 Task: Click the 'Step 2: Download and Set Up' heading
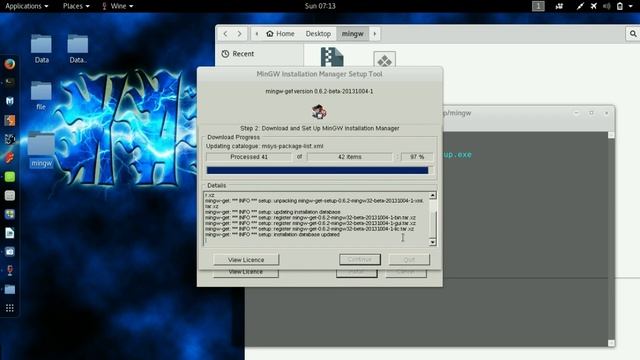320,128
